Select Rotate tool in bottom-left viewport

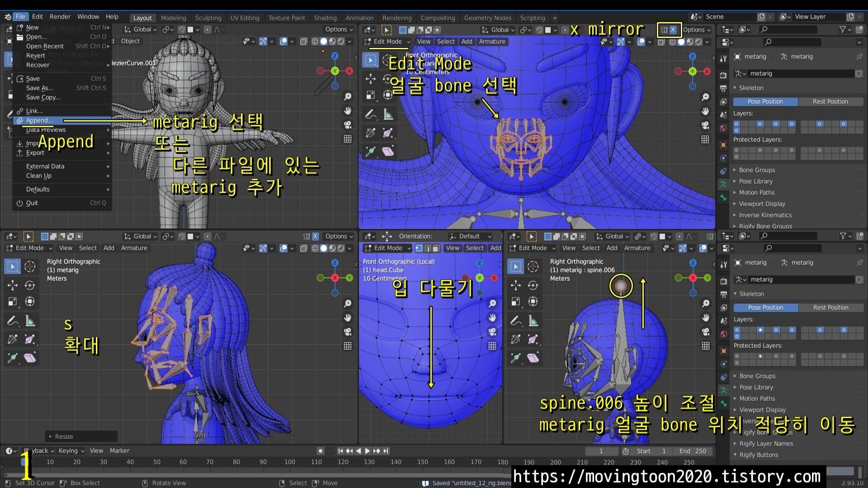pyautogui.click(x=30, y=285)
